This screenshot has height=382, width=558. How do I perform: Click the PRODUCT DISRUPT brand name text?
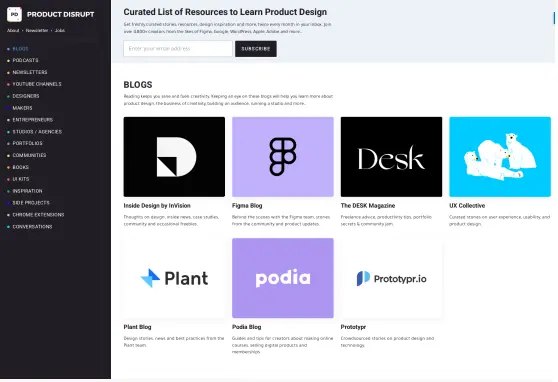coord(60,15)
